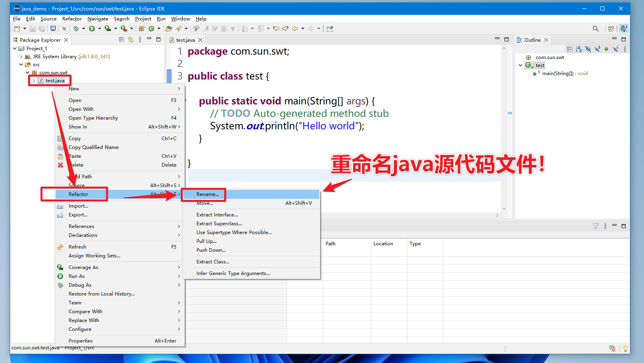Click the Forward navigation arrow toolbar icon

point(311,29)
